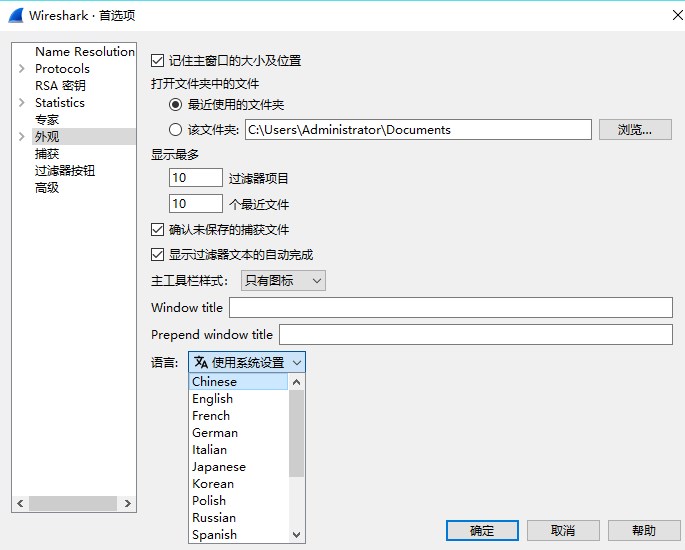
Task: Expand the 外观 tree node arrow
Action: tap(22, 137)
